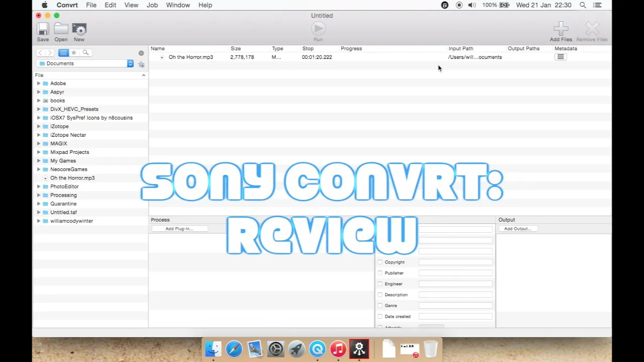Screen dimensions: 644x362
Task: Toggle sort order on File column
Action: (143, 75)
